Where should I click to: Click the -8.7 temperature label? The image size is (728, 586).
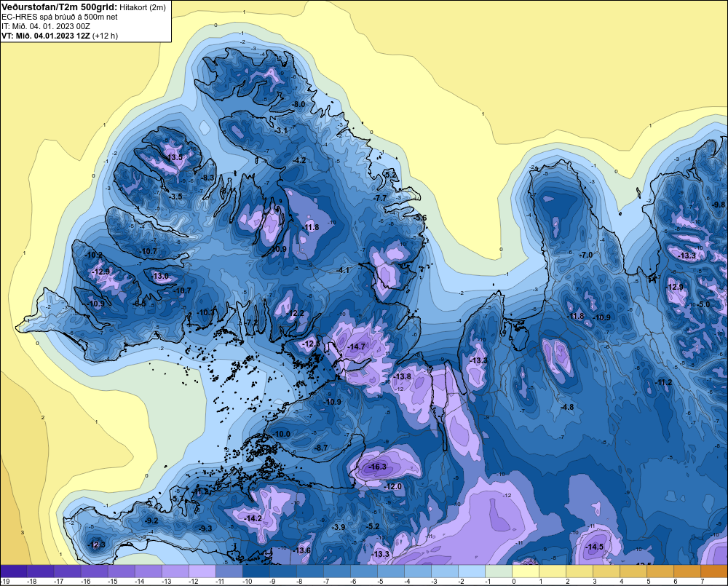click(321, 448)
